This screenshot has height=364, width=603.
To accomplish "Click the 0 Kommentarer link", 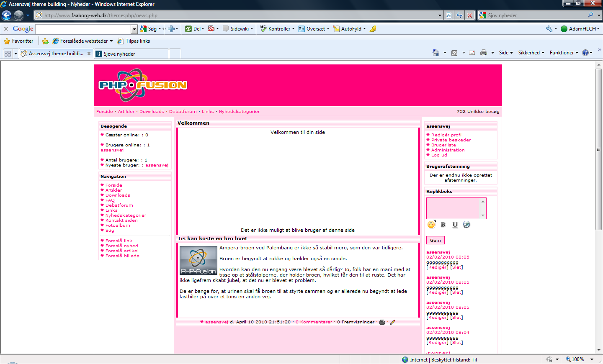I will [x=314, y=322].
